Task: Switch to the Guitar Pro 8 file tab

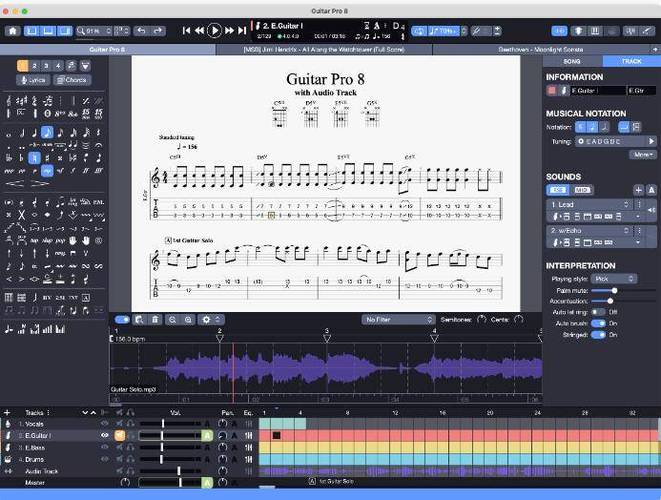Action: tap(107, 49)
